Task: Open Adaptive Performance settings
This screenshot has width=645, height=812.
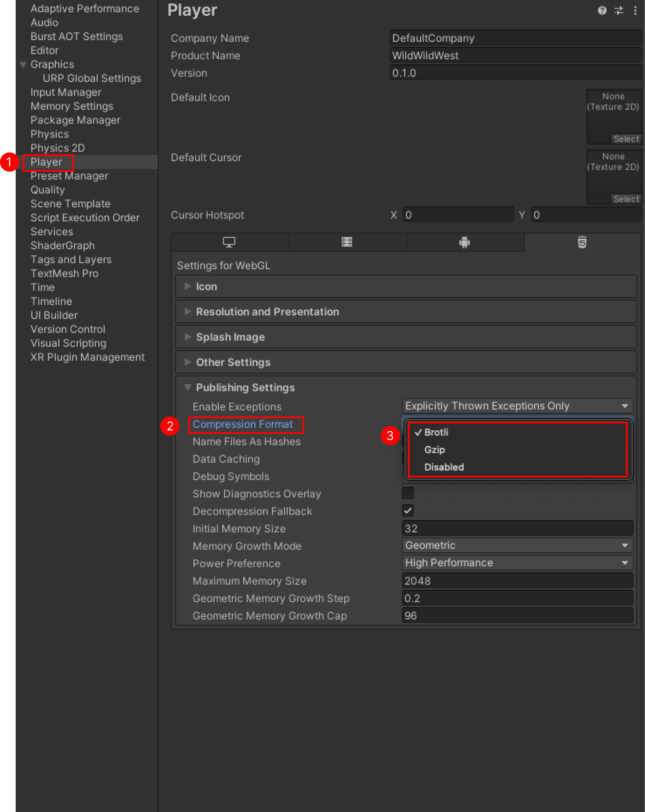Action: click(85, 9)
